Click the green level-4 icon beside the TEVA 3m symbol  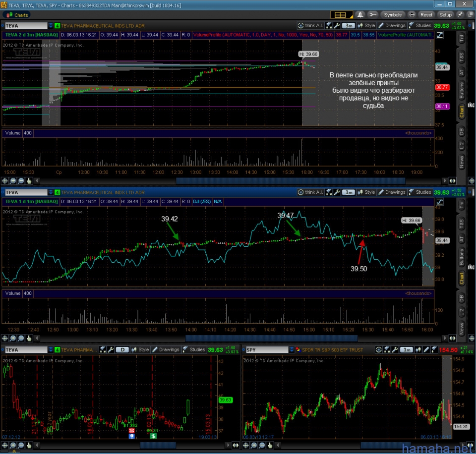coord(57,26)
